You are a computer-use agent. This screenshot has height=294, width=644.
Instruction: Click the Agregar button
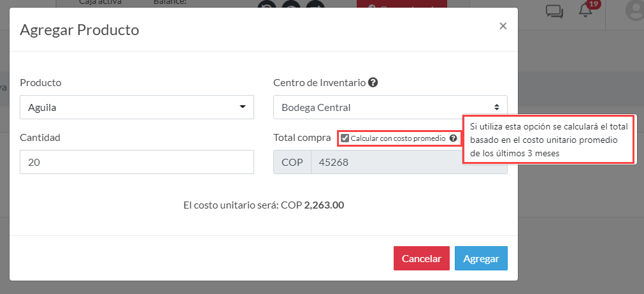(x=481, y=258)
